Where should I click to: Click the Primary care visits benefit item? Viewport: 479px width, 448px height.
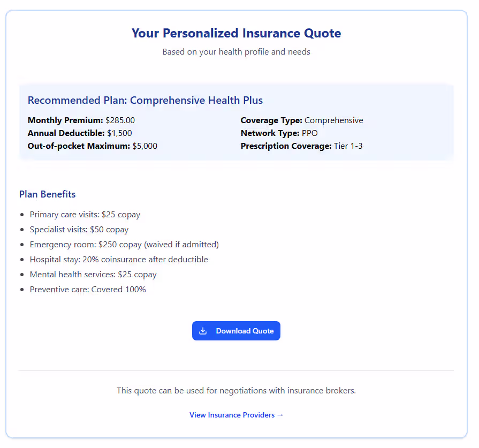pos(85,214)
